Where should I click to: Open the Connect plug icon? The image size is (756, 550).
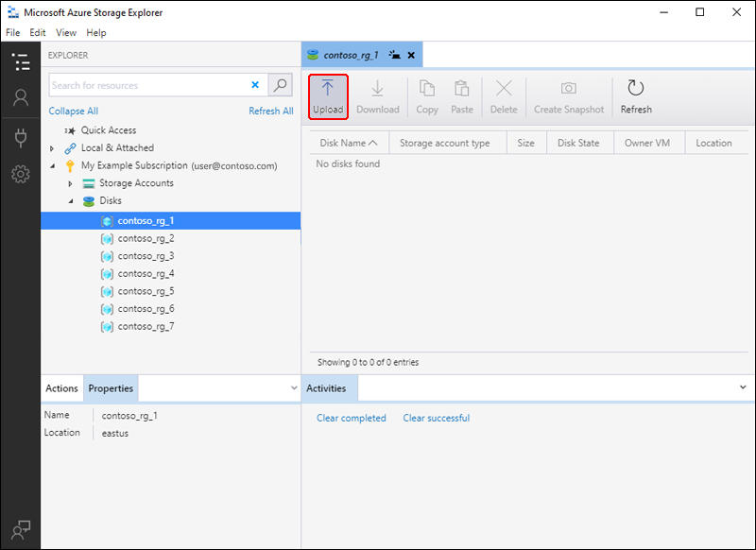coord(21,138)
